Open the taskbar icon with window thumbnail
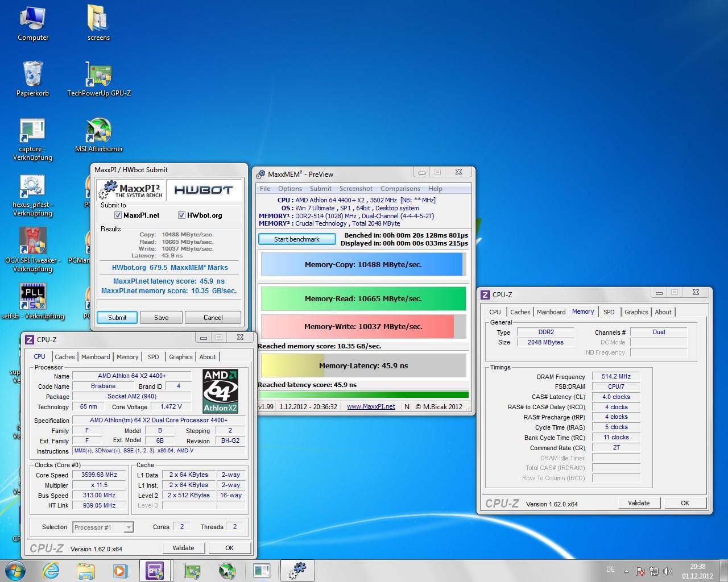The image size is (728, 582). [262, 571]
